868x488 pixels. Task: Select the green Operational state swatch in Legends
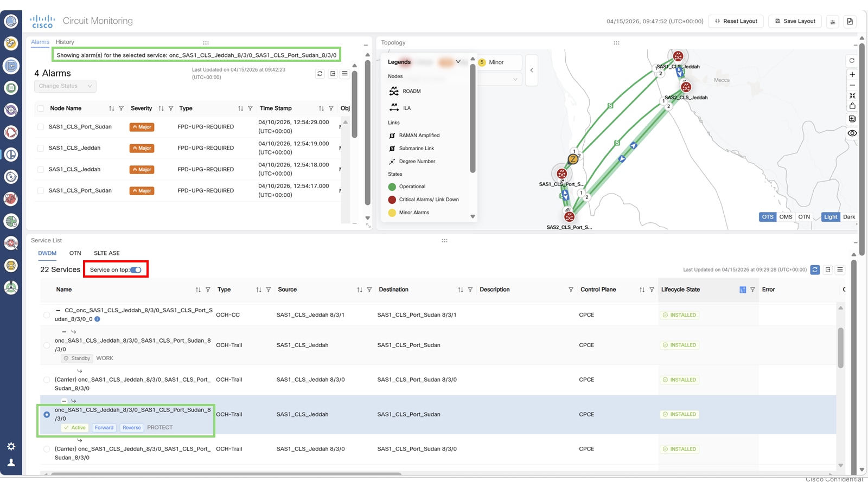click(x=392, y=187)
